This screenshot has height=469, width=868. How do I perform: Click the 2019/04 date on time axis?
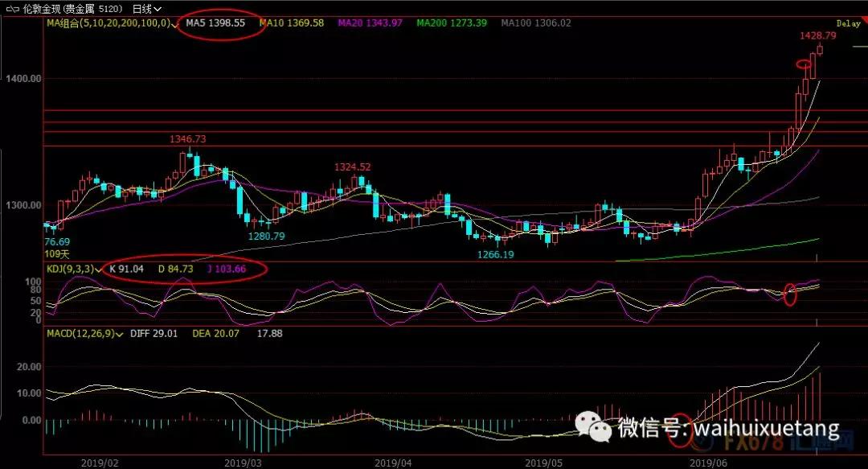point(394,463)
